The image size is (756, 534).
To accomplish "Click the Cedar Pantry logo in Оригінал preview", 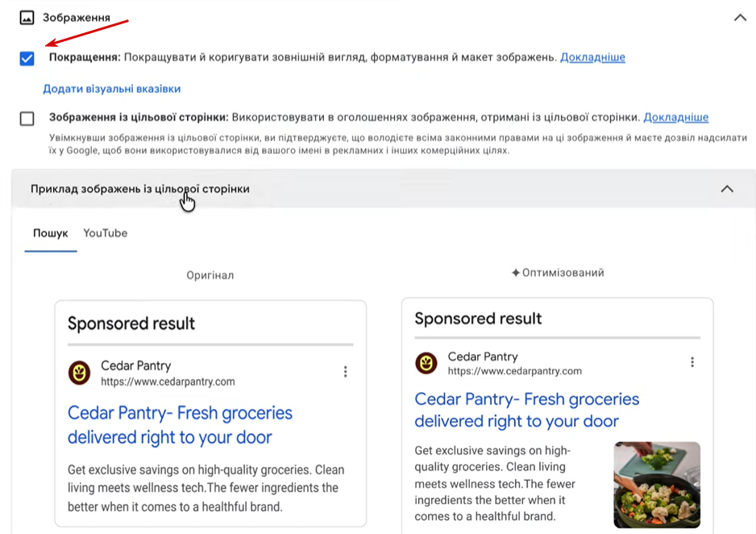I will click(x=79, y=373).
